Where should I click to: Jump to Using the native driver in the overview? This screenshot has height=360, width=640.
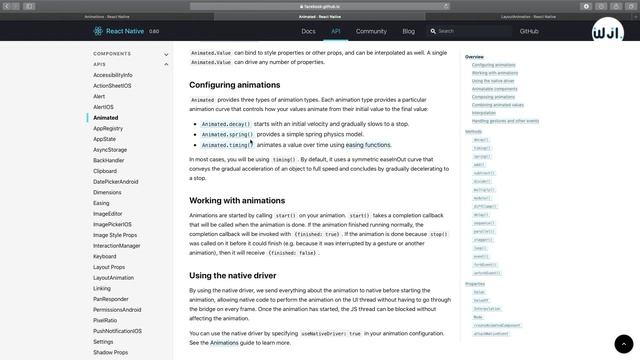[493, 81]
